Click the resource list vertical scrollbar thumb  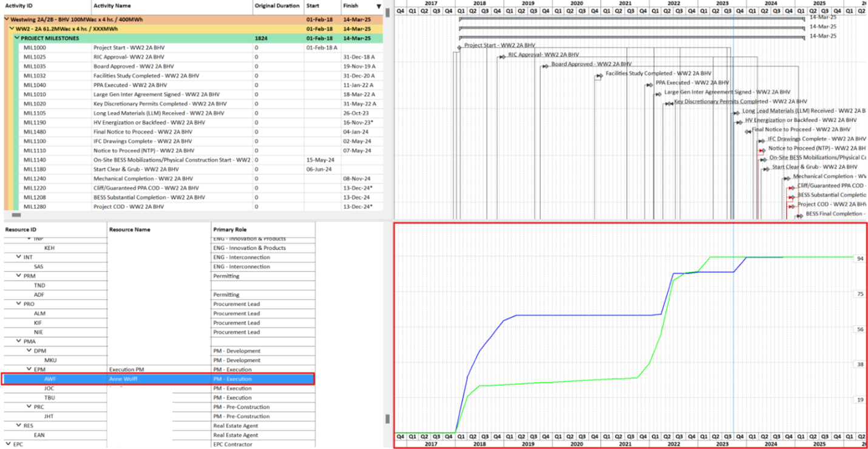[x=387, y=419]
